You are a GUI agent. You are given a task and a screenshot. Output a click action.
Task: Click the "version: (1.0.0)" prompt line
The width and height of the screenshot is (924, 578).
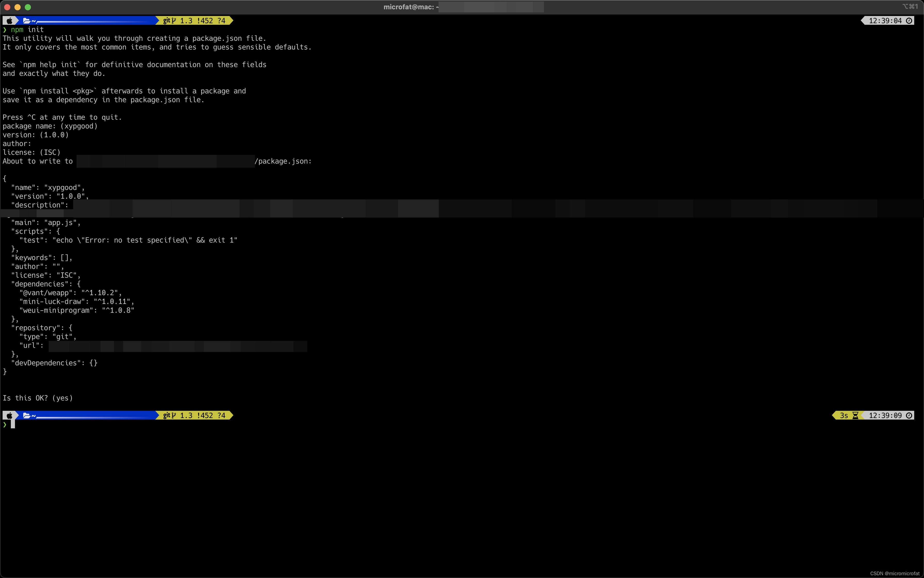[36, 135]
